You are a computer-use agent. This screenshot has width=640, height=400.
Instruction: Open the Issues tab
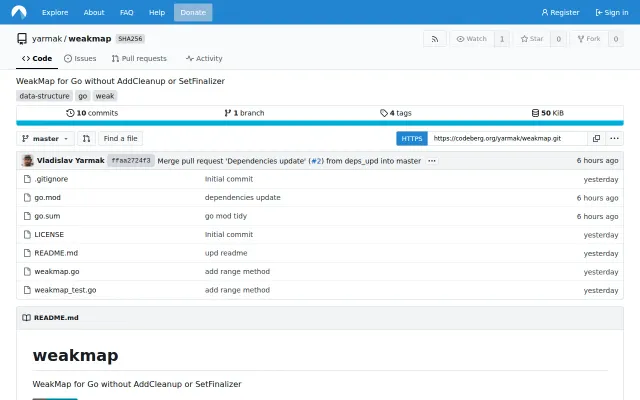click(x=80, y=58)
